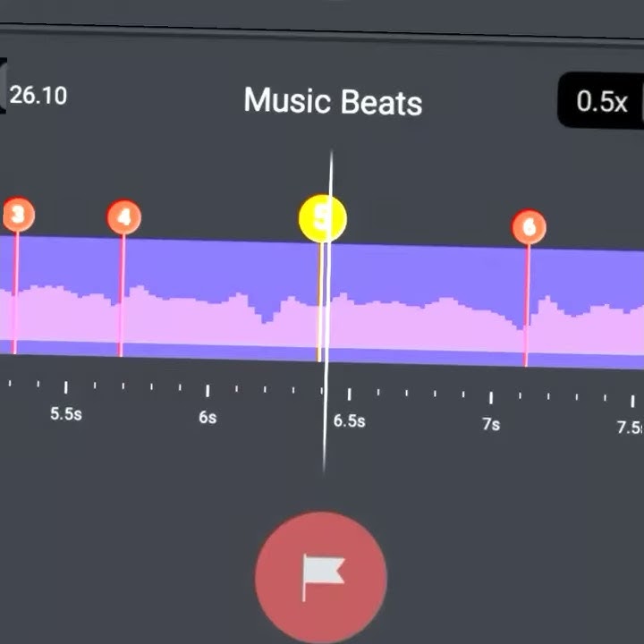Select beat marker 4
Viewport: 644px width, 644px height.
(x=124, y=217)
